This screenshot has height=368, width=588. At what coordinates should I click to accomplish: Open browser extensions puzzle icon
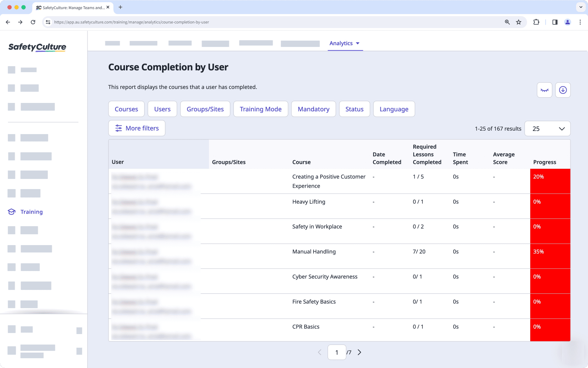536,22
